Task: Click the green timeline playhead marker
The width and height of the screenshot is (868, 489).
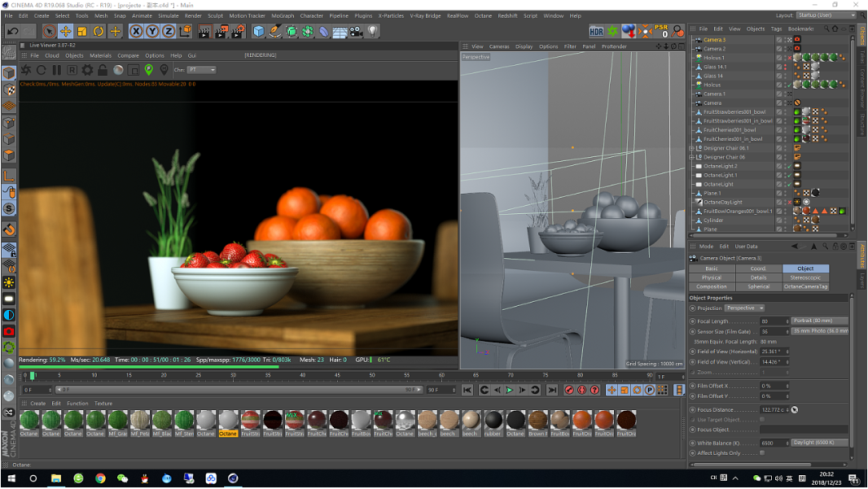Action: coord(32,376)
